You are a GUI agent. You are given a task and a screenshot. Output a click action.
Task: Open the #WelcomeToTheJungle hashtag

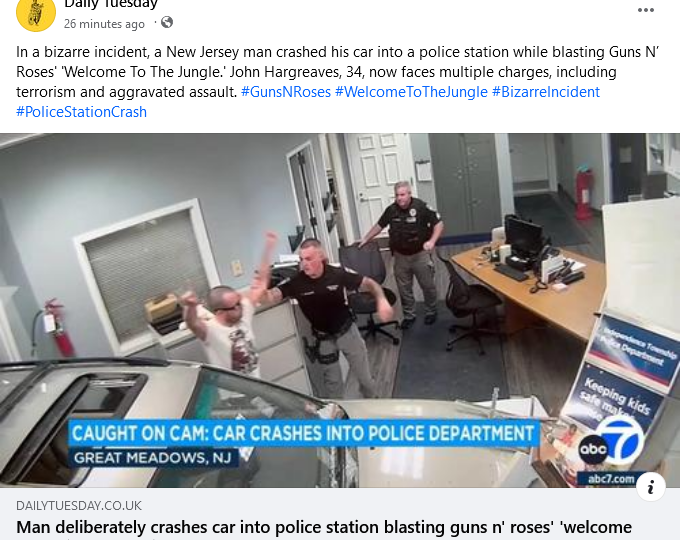pos(411,92)
